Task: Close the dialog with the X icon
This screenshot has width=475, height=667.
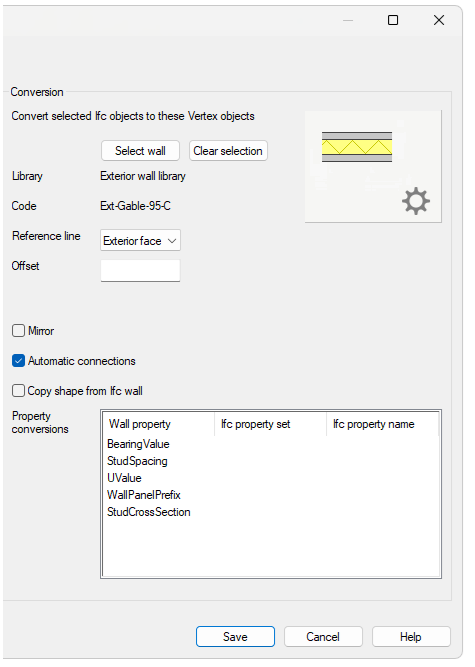Action: click(x=439, y=20)
